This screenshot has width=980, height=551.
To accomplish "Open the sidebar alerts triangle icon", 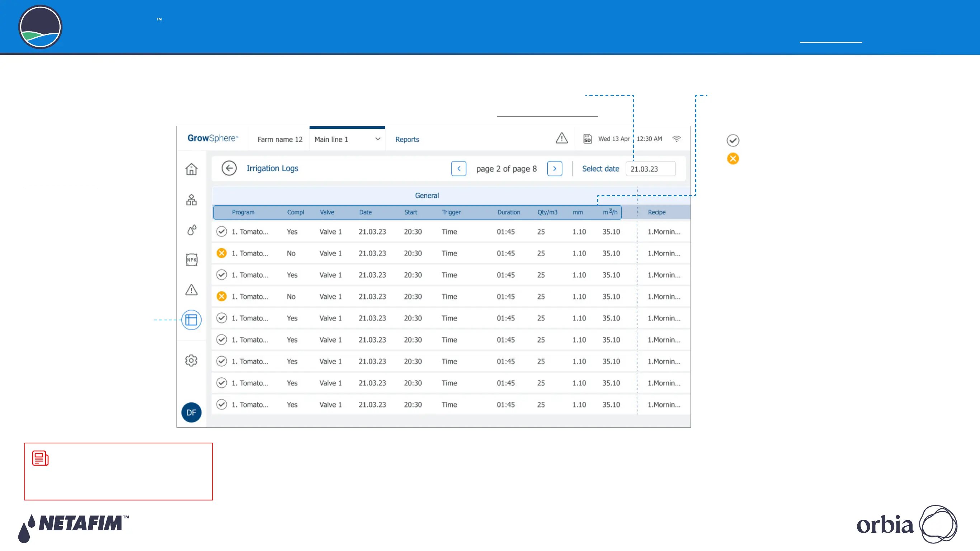I will [191, 290].
